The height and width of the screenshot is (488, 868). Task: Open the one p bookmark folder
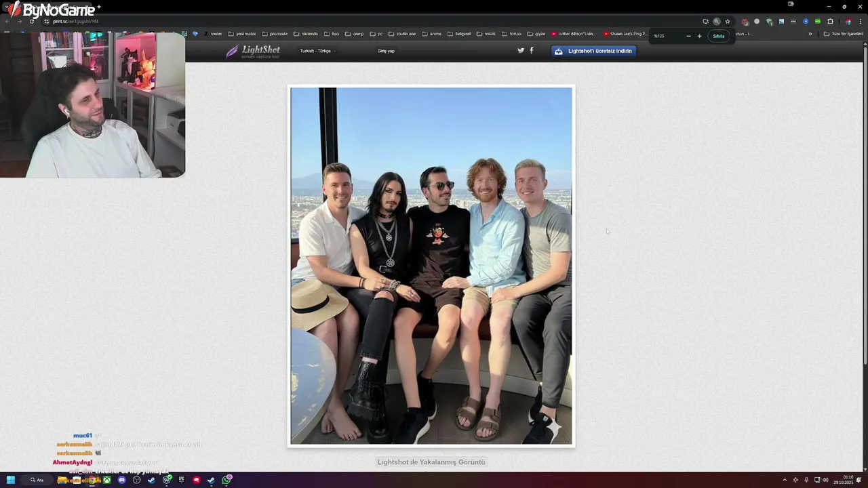(354, 34)
